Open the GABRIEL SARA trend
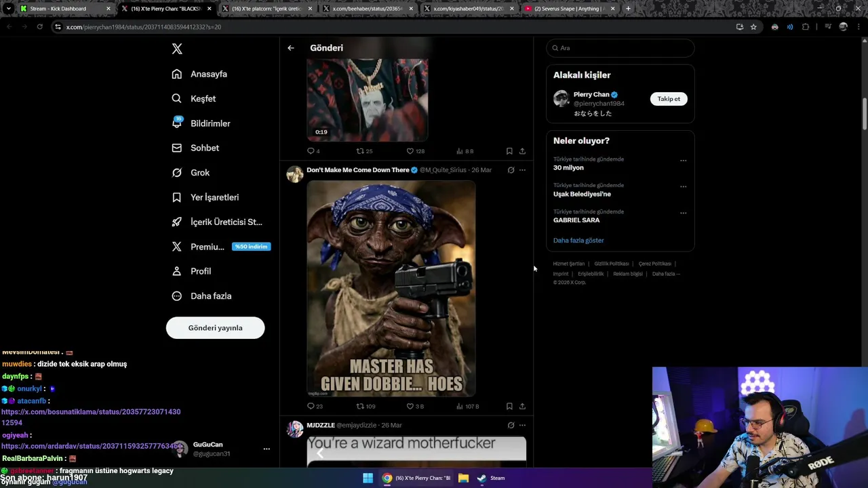Viewport: 868px width, 488px height. [576, 220]
